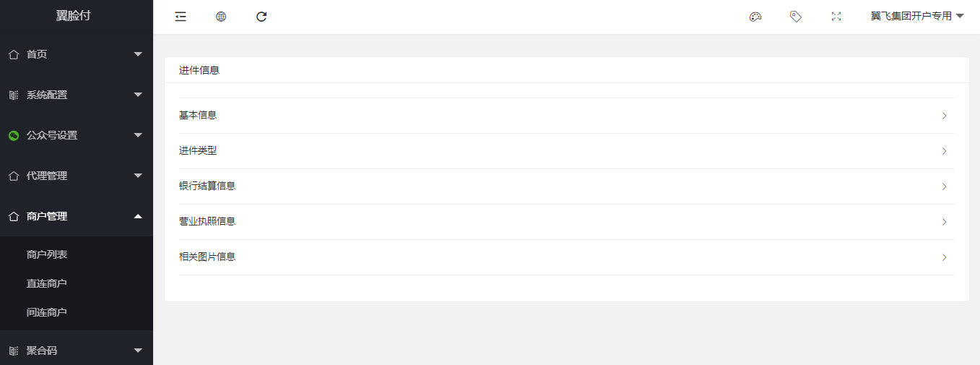The width and height of the screenshot is (980, 365).
Task: Expand the 聚合码 sidebar menu
Action: click(77, 351)
